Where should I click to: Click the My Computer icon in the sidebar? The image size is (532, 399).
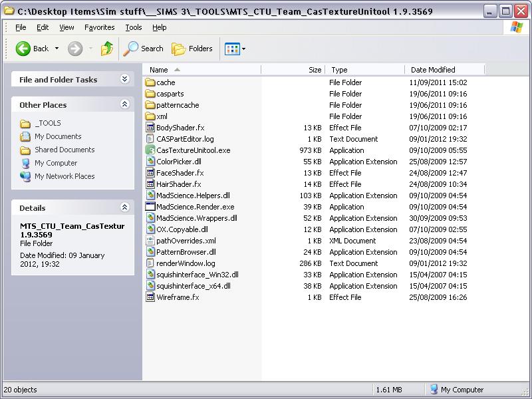pyautogui.click(x=56, y=163)
